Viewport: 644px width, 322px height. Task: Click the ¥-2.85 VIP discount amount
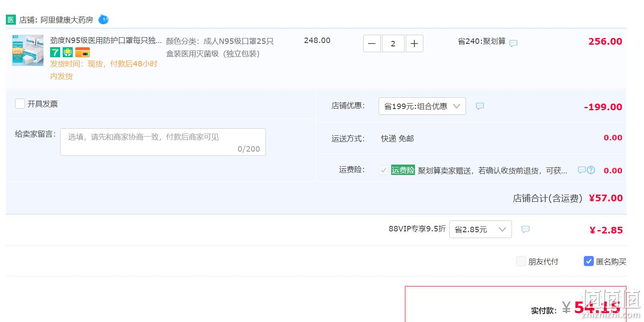606,230
